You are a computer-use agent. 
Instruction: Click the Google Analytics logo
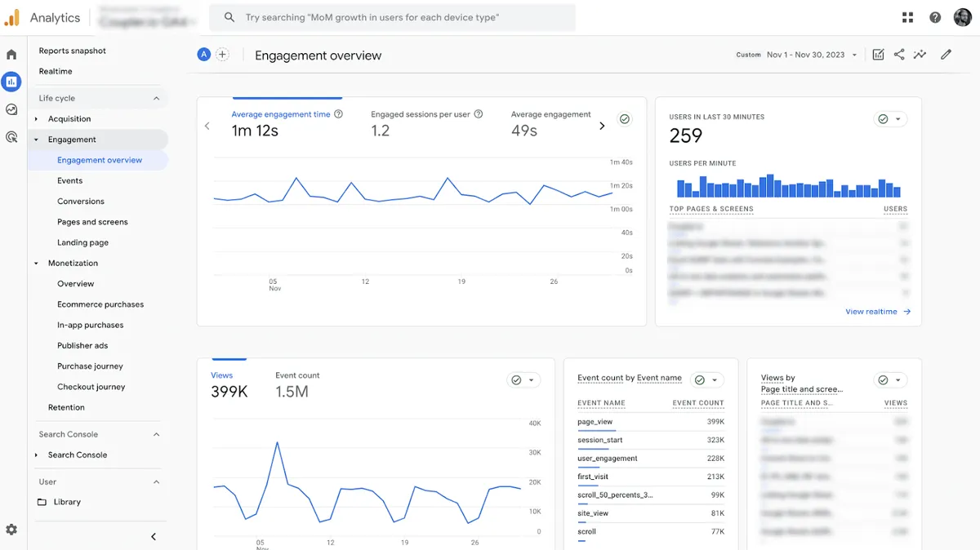pyautogui.click(x=12, y=17)
